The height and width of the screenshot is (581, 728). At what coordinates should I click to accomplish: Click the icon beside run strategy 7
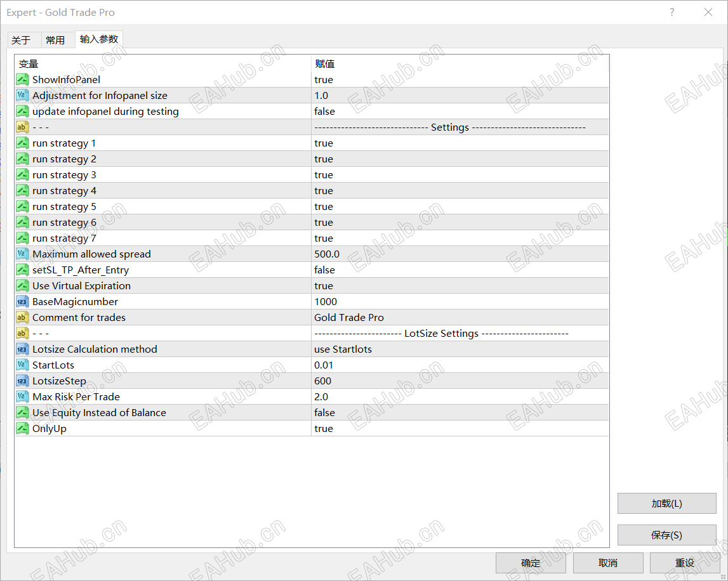click(x=22, y=238)
